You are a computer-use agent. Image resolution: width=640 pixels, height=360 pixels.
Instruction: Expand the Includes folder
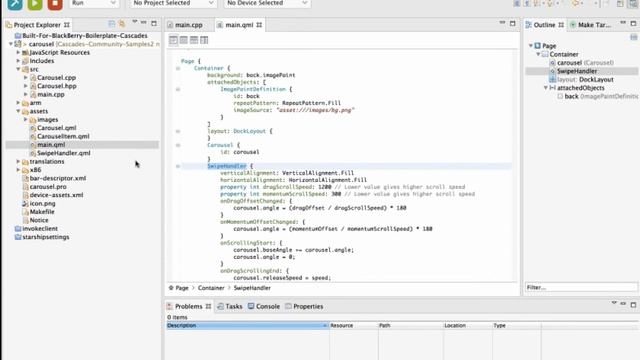click(18, 60)
